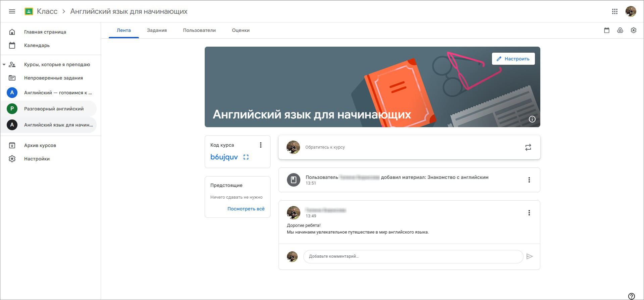Screen dimensions: 644x300
Task: Click the material bookmark icon
Action: click(x=294, y=180)
